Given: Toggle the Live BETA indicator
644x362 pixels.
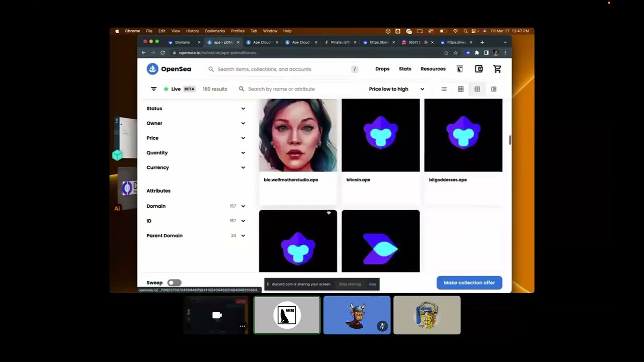Looking at the screenshot, I should [x=180, y=89].
